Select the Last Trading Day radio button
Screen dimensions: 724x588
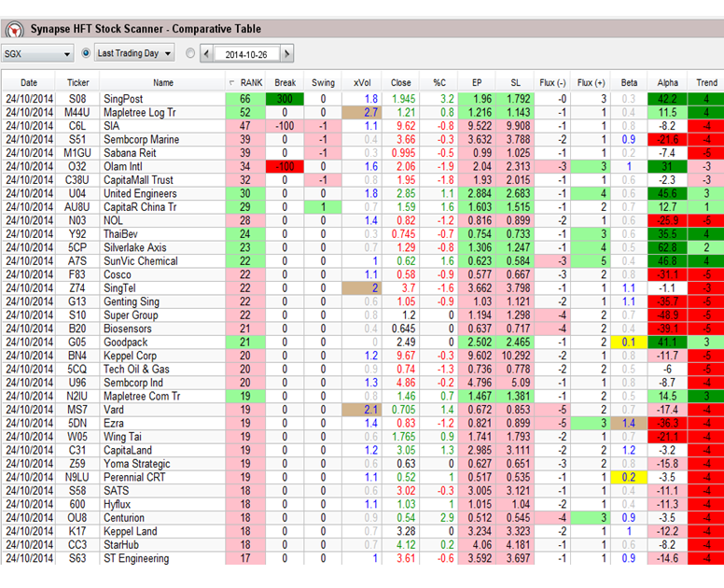87,54
